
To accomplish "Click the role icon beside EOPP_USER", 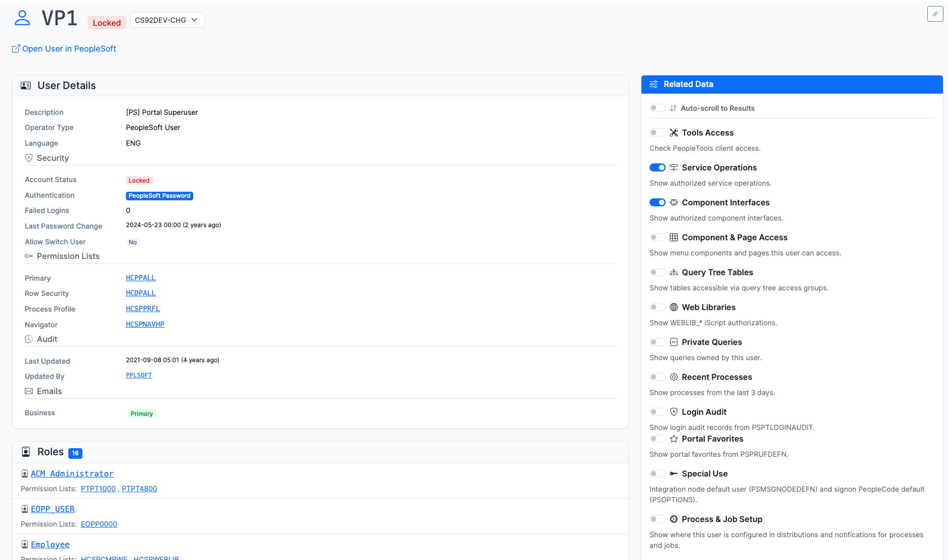I will point(25,509).
